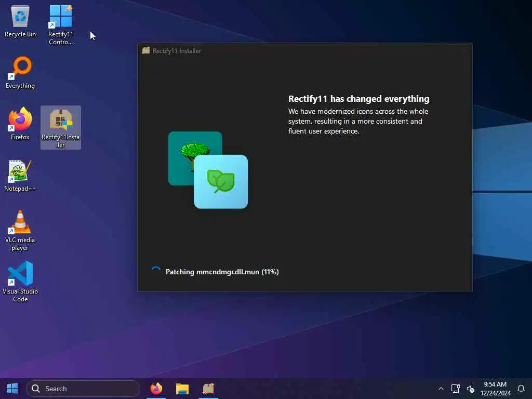Open Rectify11 Control Center shortcut
This screenshot has height=399, width=532.
60,24
